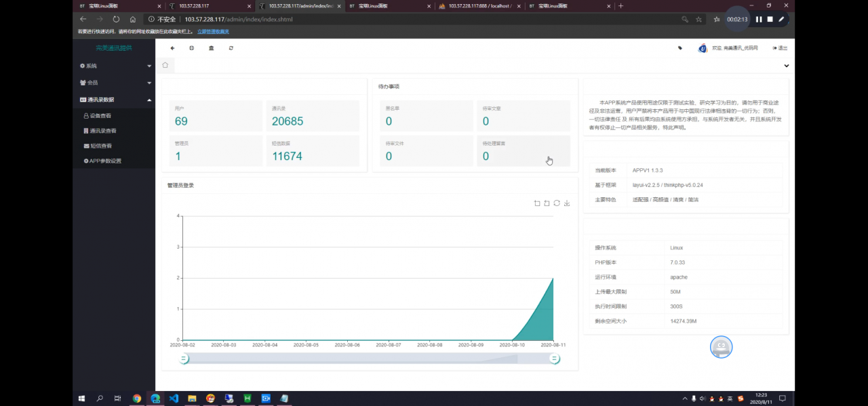Viewport: 868px width, 406px height.
Task: Click the tag icon near the welcome message
Action: pos(679,48)
